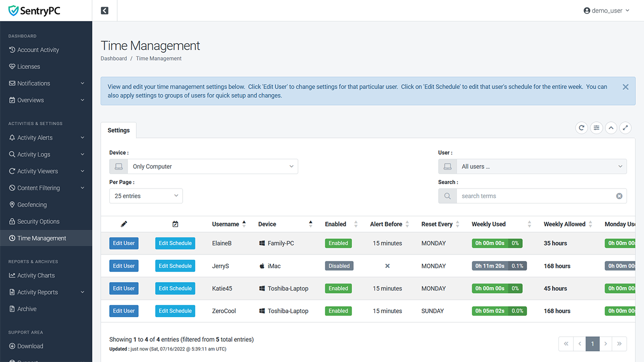Sort table by Device column
644x362 pixels.
tap(285, 224)
